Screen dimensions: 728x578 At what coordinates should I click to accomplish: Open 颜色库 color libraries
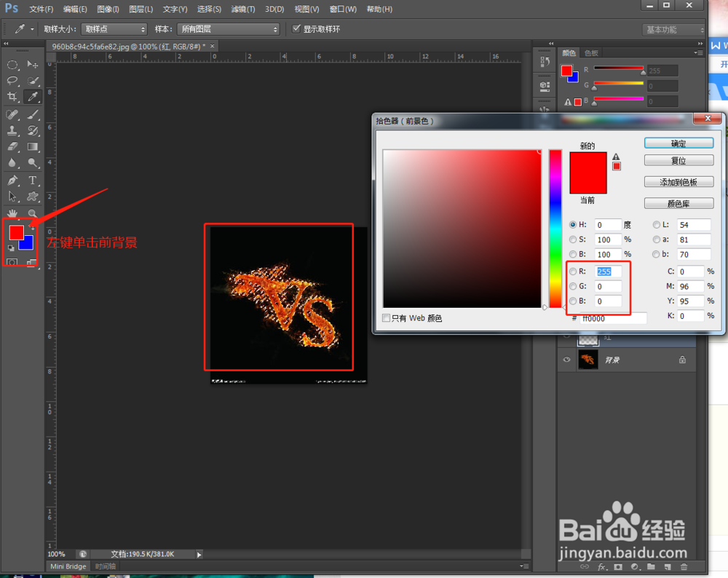coord(678,203)
